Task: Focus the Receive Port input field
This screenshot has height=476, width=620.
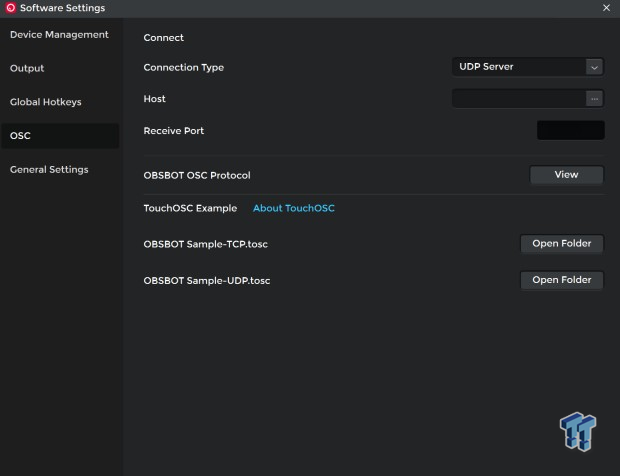Action: 570,131
